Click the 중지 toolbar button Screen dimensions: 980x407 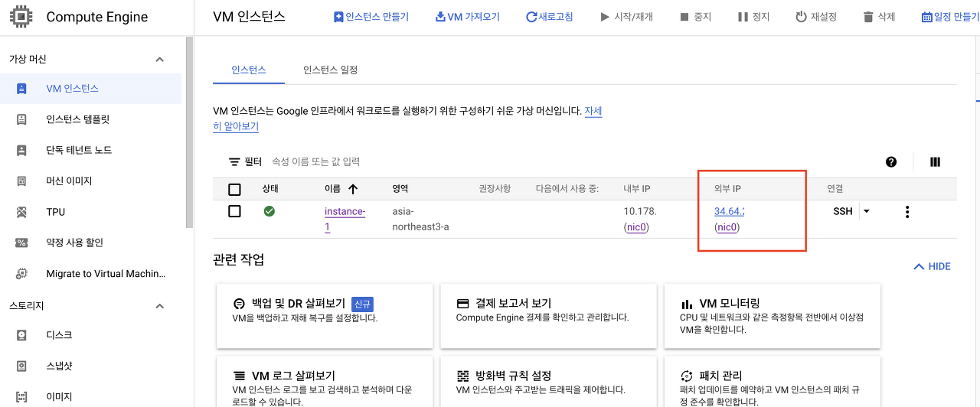(695, 17)
